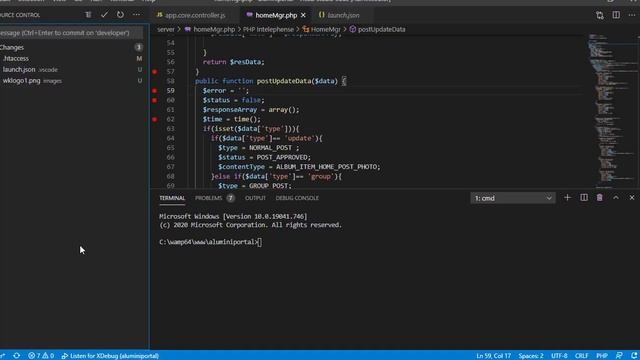Create a new terminal with plus icon

[567, 198]
